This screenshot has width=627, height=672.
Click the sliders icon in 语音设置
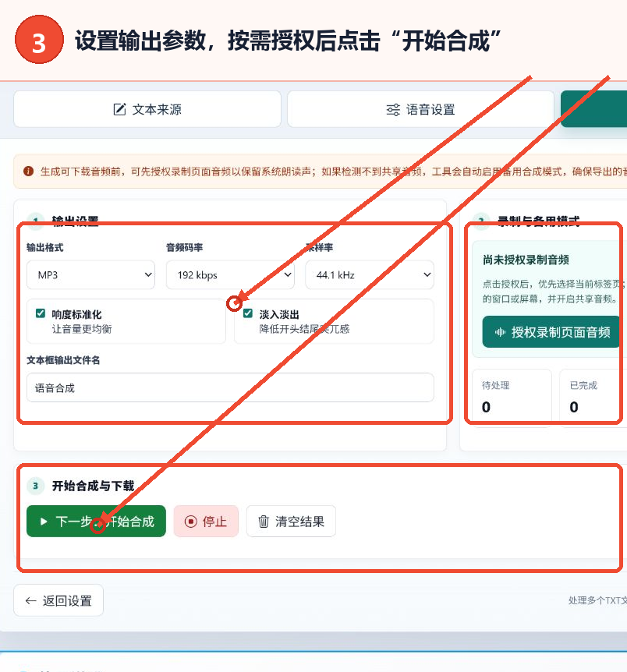[x=393, y=110]
